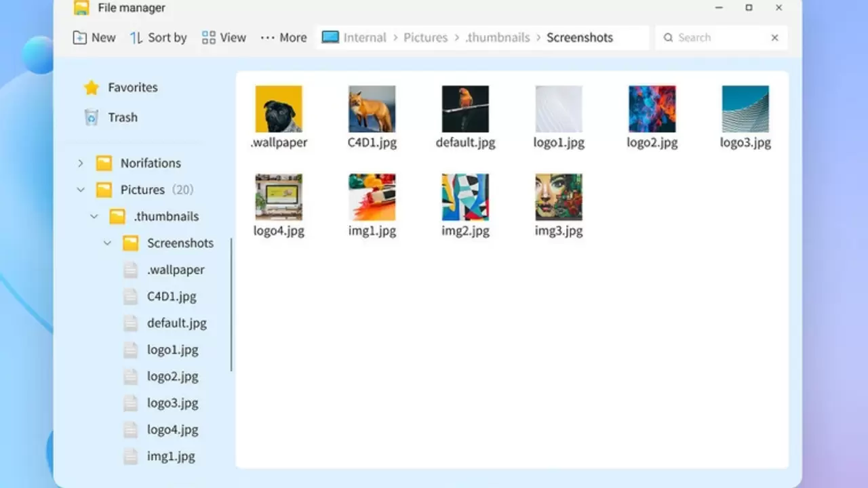Click the New file toolbar icon

tap(80, 38)
